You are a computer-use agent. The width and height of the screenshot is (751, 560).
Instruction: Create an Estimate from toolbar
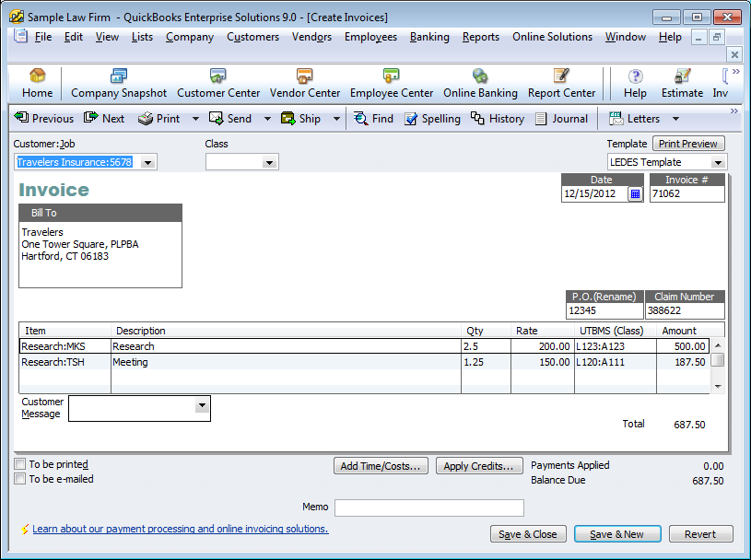pyautogui.click(x=682, y=83)
